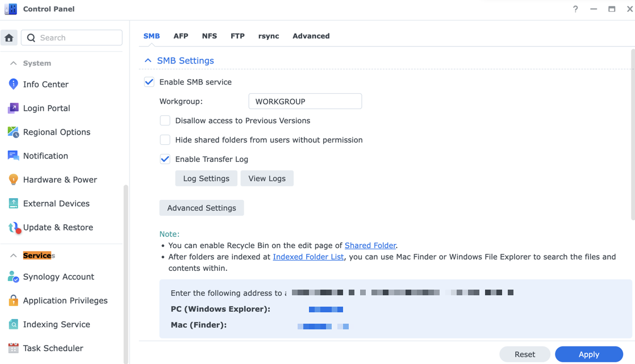Image resolution: width=635 pixels, height=364 pixels.
Task: Open Login Portal from sidebar icon
Action: (13, 108)
